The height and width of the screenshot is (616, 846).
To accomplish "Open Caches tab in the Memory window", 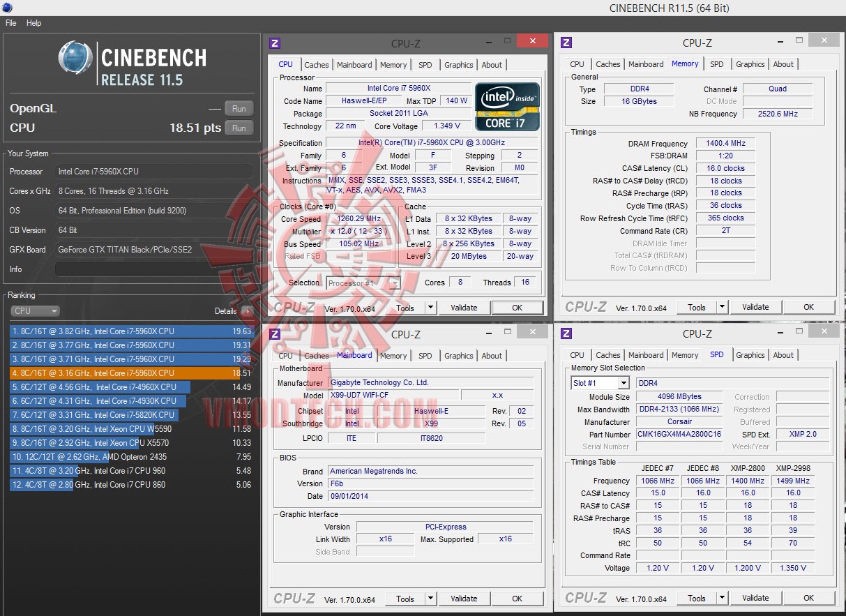I will pos(608,64).
